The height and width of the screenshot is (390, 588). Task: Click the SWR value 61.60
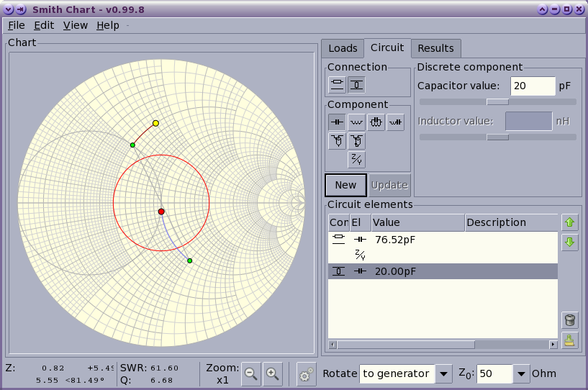pyautogui.click(x=164, y=368)
